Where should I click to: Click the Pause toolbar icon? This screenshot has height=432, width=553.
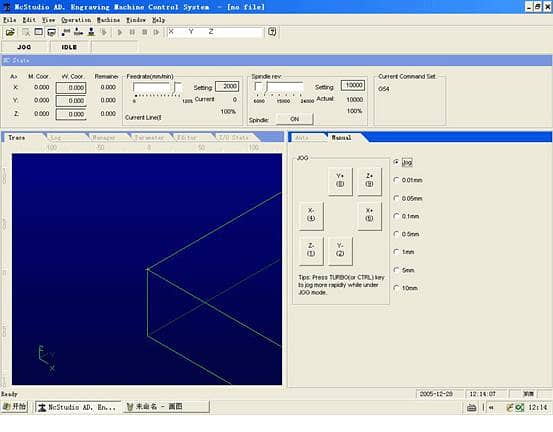point(132,32)
